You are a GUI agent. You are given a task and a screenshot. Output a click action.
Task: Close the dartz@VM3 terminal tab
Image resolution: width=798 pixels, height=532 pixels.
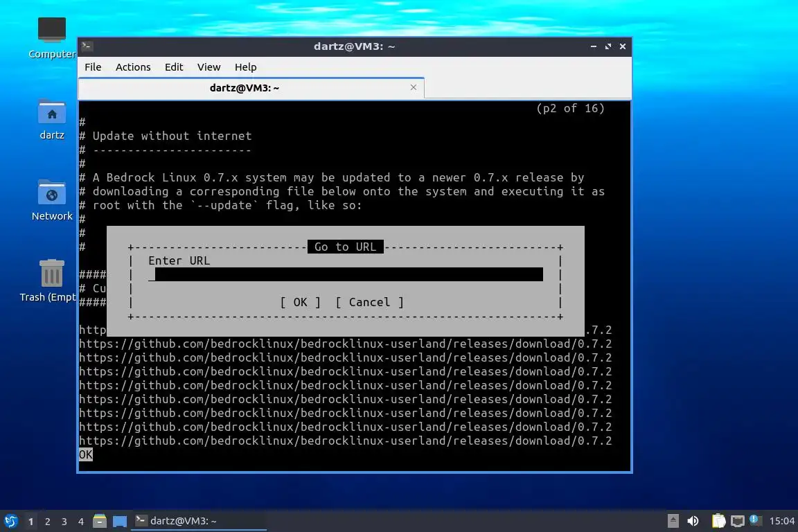414,87
